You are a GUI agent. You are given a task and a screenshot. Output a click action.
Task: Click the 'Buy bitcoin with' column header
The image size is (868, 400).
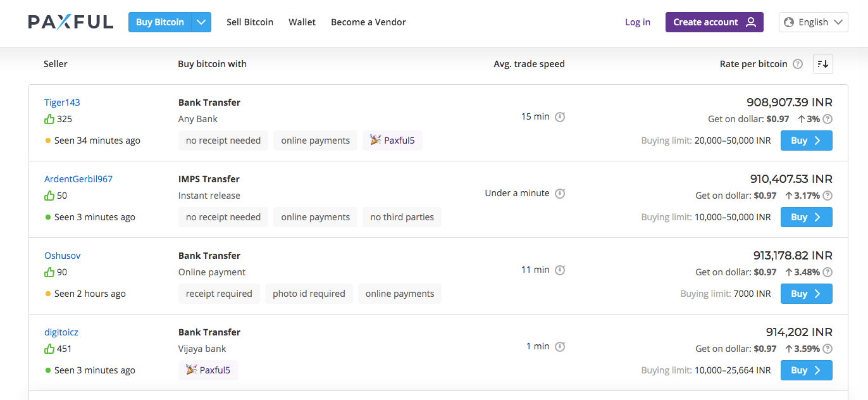point(213,64)
